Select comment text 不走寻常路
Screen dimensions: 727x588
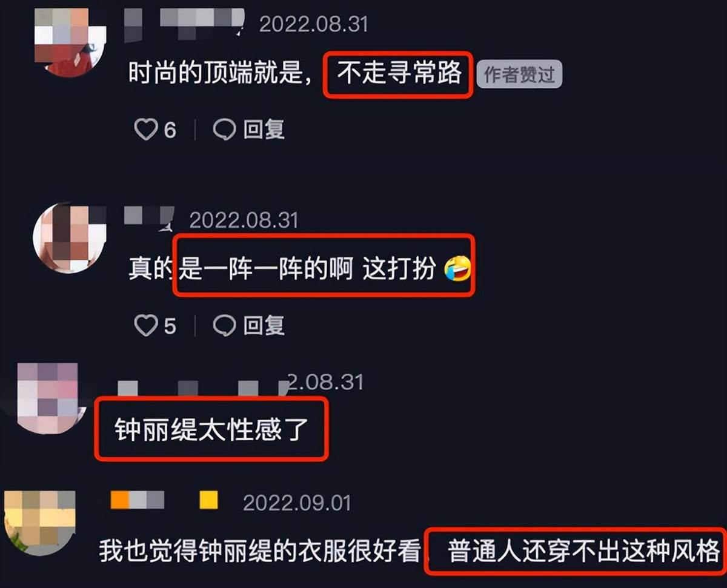click(x=399, y=73)
